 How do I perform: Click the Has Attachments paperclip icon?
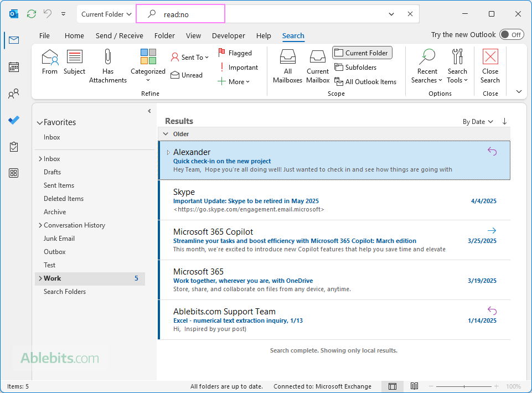click(x=107, y=57)
